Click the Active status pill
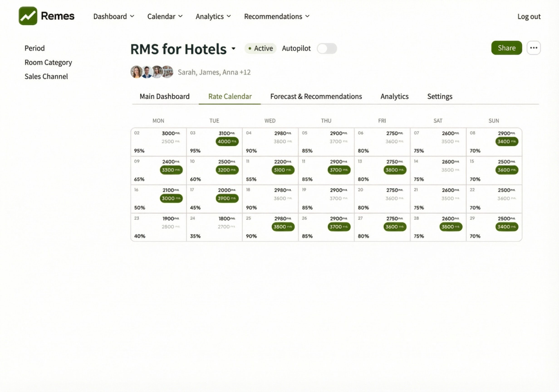Image resolution: width=559 pixels, height=392 pixels. 260,49
